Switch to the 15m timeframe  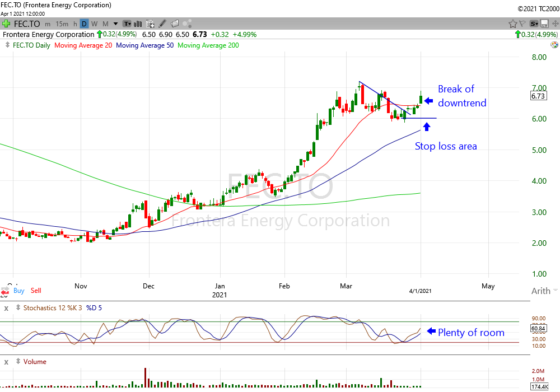point(62,24)
